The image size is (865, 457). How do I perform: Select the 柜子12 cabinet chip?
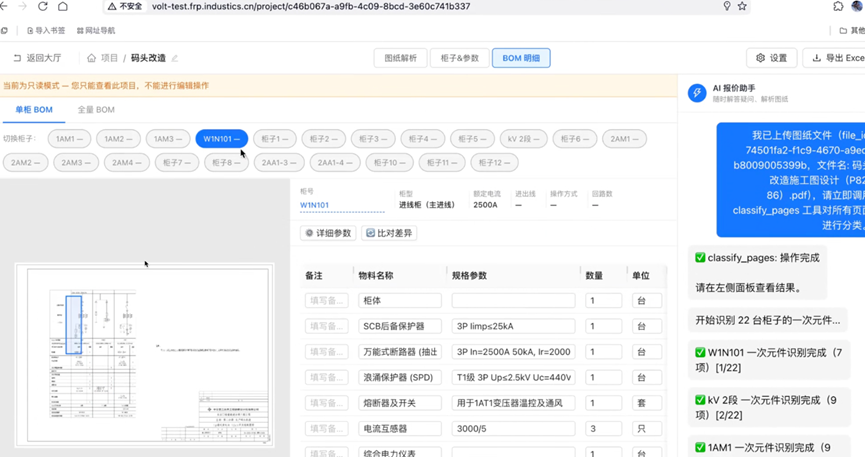coord(494,162)
